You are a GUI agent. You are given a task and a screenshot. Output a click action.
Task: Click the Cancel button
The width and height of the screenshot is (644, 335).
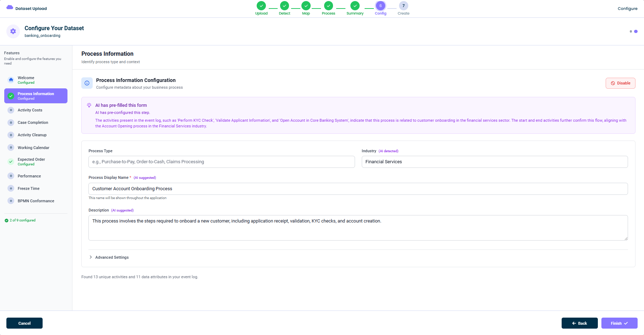[24, 323]
